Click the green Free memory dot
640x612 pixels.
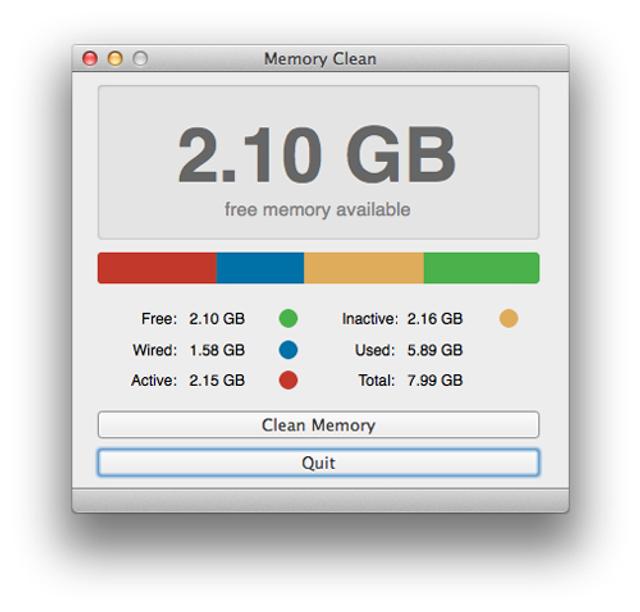pos(288,319)
